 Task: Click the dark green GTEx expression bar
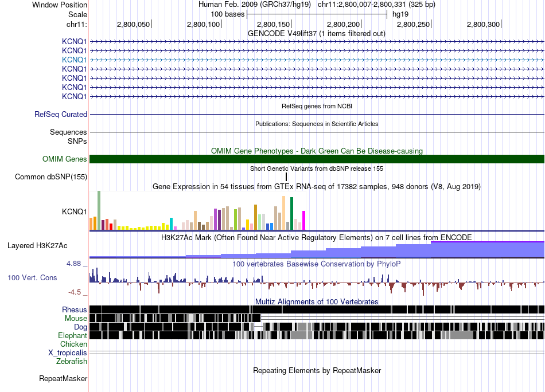[x=291, y=214]
